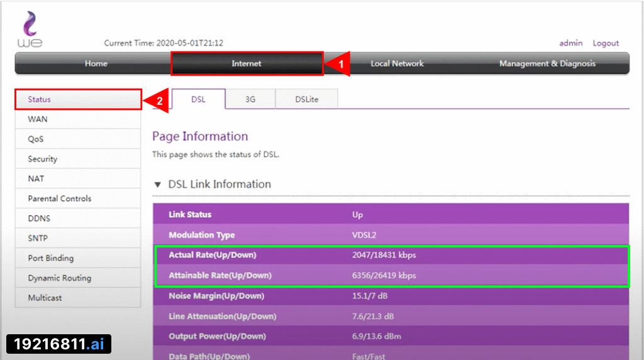Select DDNS in the sidebar
644x360 pixels.
coord(39,219)
